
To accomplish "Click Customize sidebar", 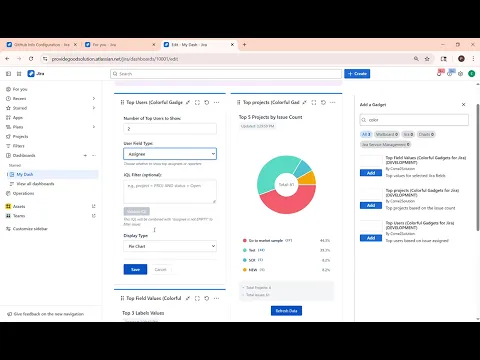I will (30, 229).
